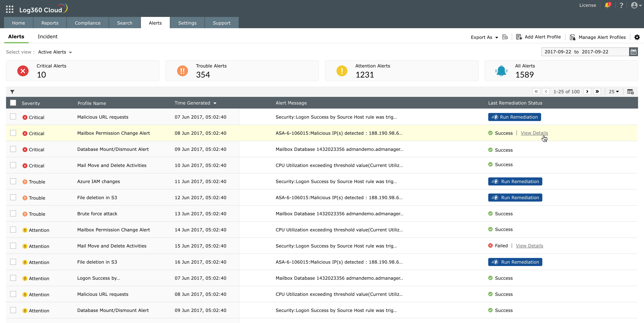Click Trouble severity icon for Azure IAM changes
This screenshot has height=323, width=644.
pos(25,182)
